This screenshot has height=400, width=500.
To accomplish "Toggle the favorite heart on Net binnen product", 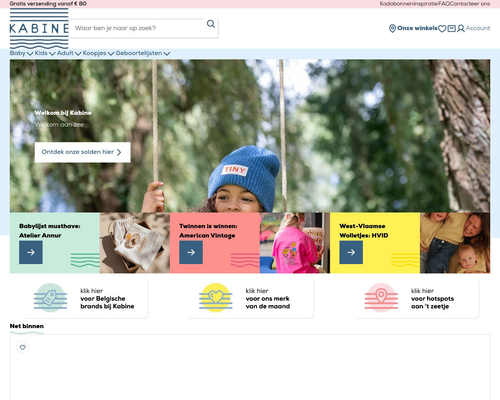I will coord(23,347).
